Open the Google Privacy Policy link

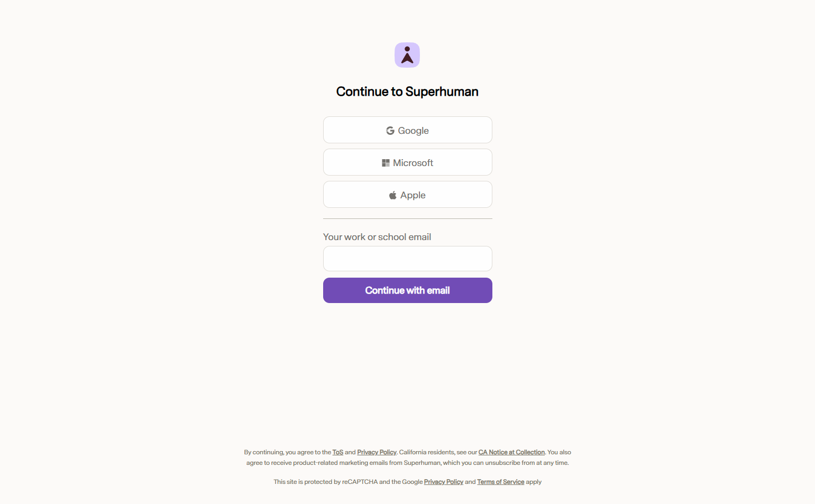coord(443,482)
